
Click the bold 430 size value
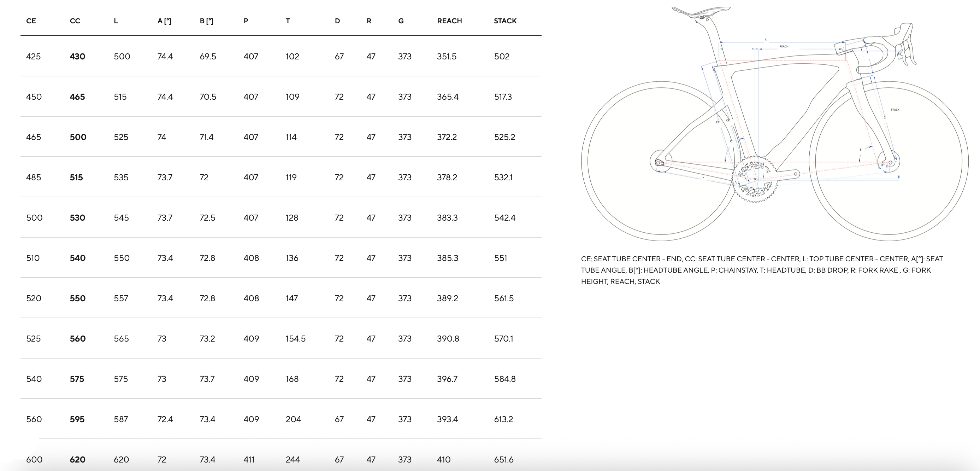click(x=77, y=56)
